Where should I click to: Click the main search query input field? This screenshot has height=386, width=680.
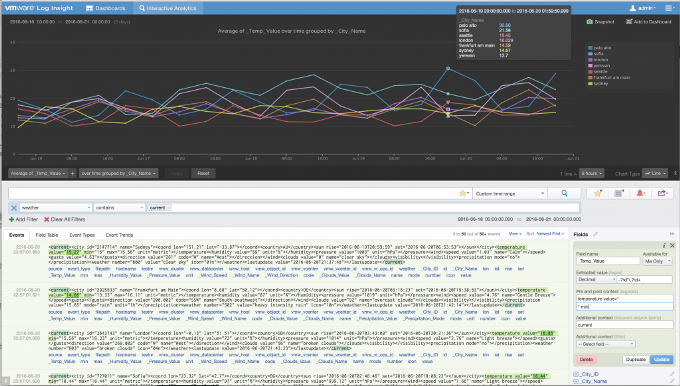click(x=233, y=193)
